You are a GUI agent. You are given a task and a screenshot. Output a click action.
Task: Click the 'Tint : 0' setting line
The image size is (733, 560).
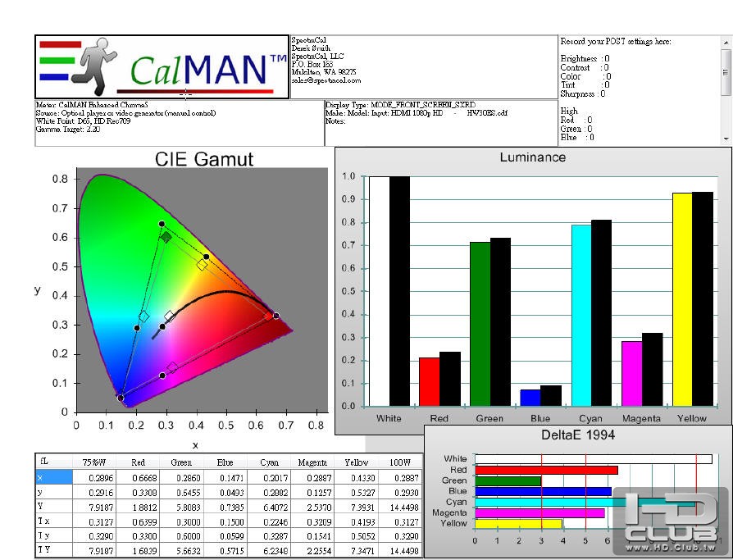coord(585,84)
